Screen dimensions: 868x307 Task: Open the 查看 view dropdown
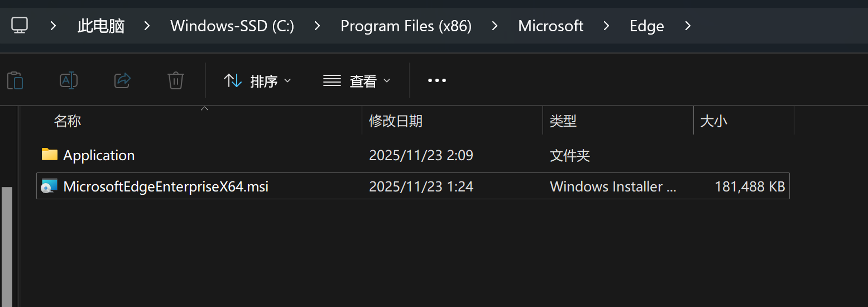click(357, 81)
